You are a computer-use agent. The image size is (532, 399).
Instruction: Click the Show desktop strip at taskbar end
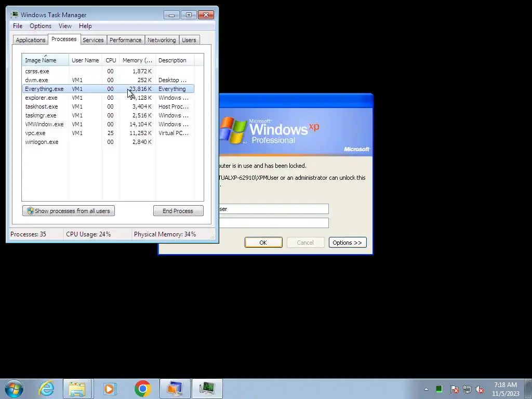point(529,389)
